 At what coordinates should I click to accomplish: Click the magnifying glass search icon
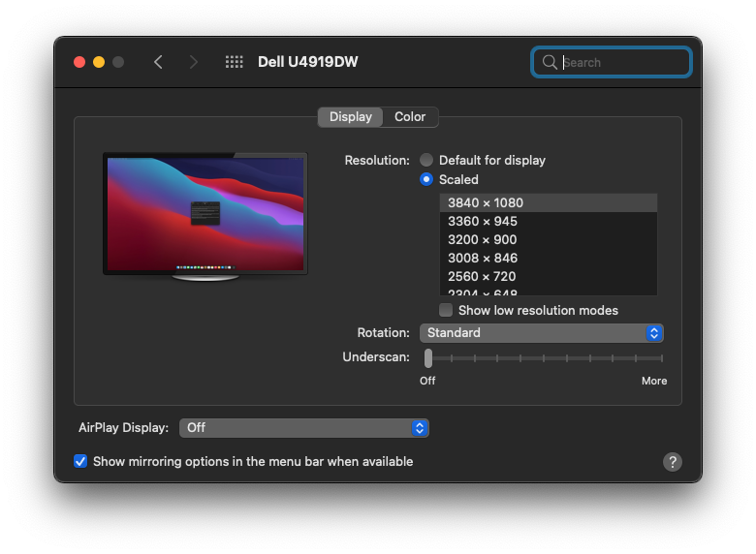(550, 62)
